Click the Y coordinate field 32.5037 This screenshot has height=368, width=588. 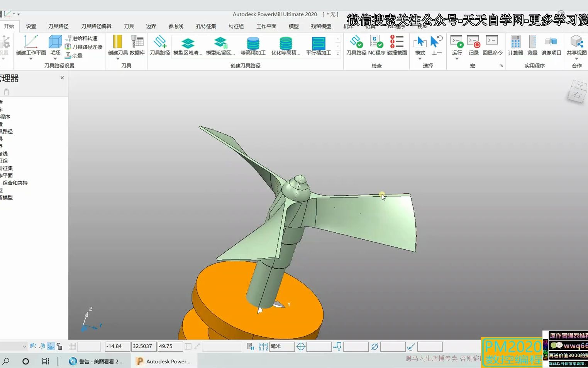(144, 346)
